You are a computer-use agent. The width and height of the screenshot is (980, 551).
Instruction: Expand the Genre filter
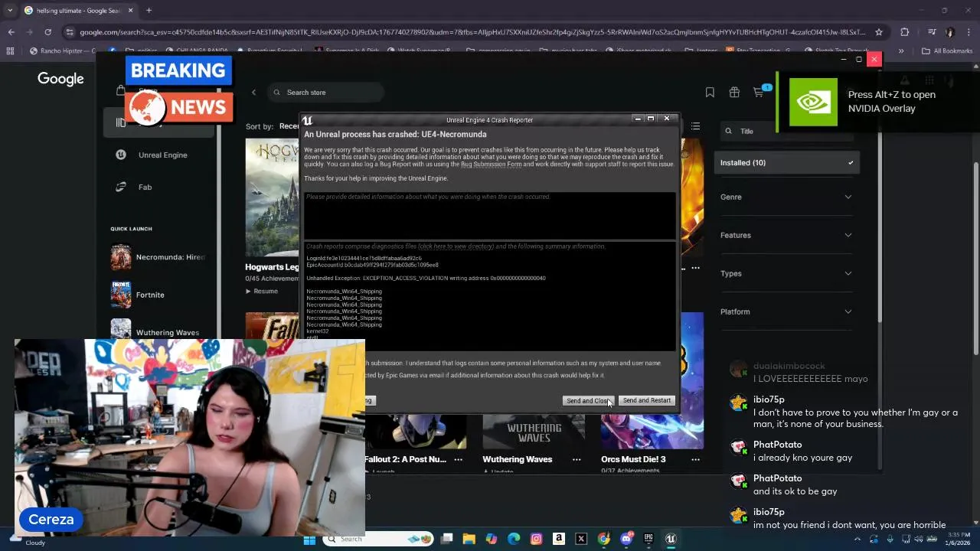pos(787,197)
